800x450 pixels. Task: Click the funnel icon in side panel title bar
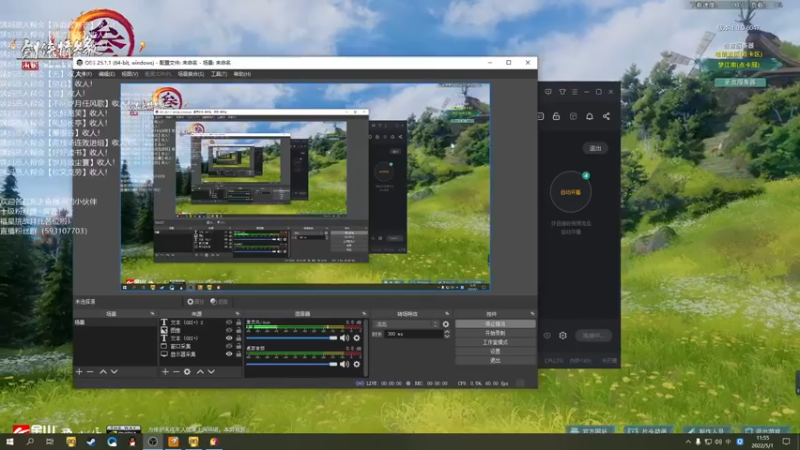tap(562, 92)
